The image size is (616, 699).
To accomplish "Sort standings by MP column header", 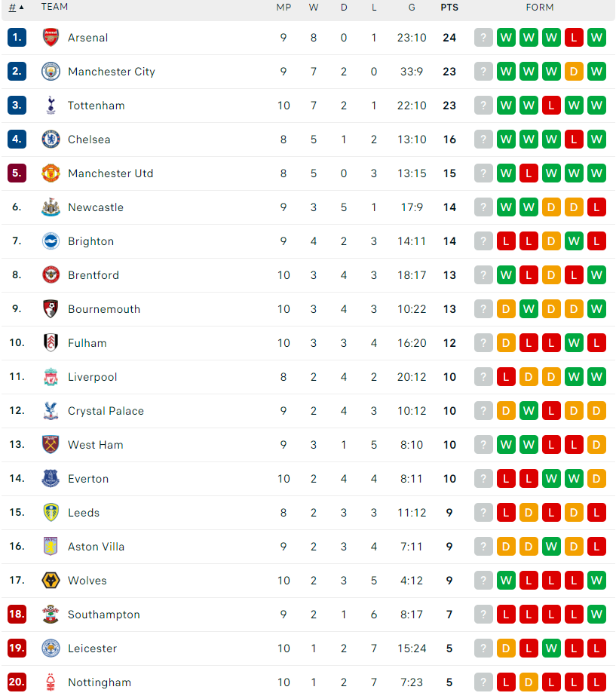I will pyautogui.click(x=283, y=8).
